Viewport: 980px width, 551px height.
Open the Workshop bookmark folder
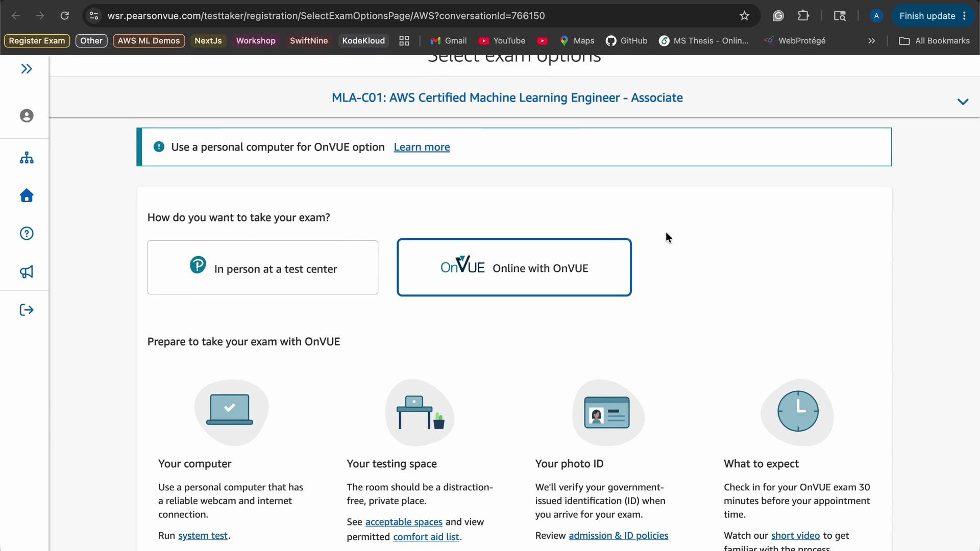(x=255, y=41)
